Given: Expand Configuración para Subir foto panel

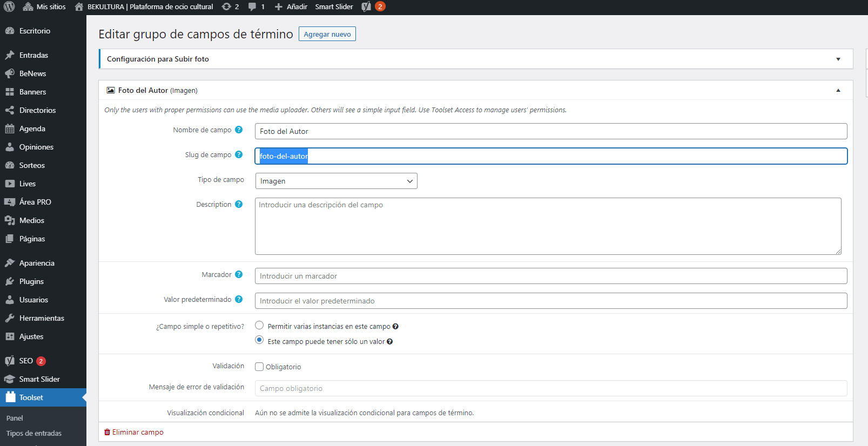Looking at the screenshot, I should coord(838,59).
